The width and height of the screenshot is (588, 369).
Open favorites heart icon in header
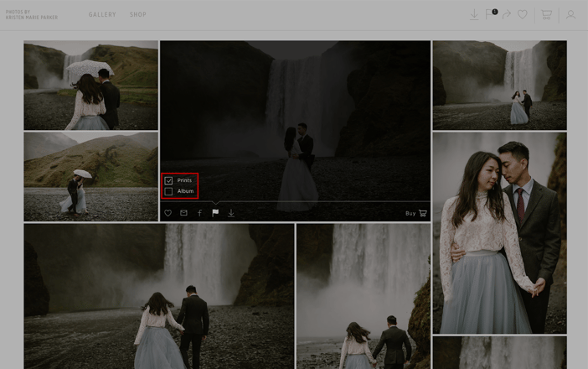click(523, 14)
